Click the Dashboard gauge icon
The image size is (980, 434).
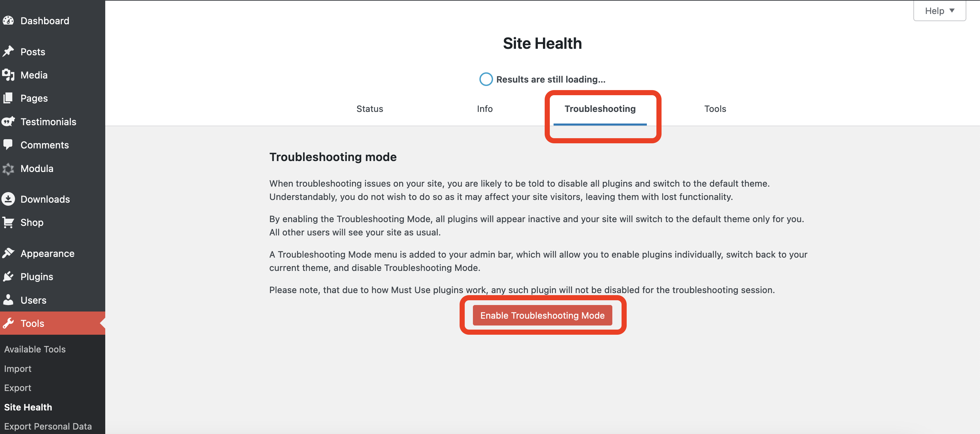pos(8,20)
